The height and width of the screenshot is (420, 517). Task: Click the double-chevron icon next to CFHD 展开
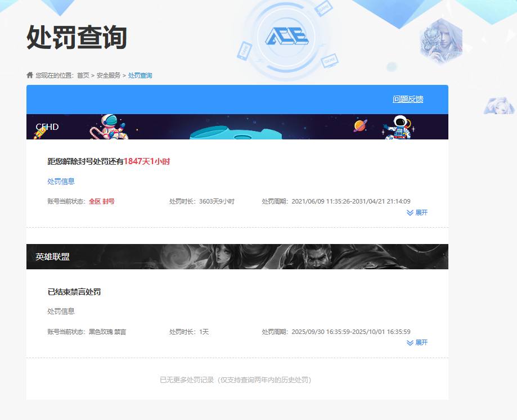(410, 213)
